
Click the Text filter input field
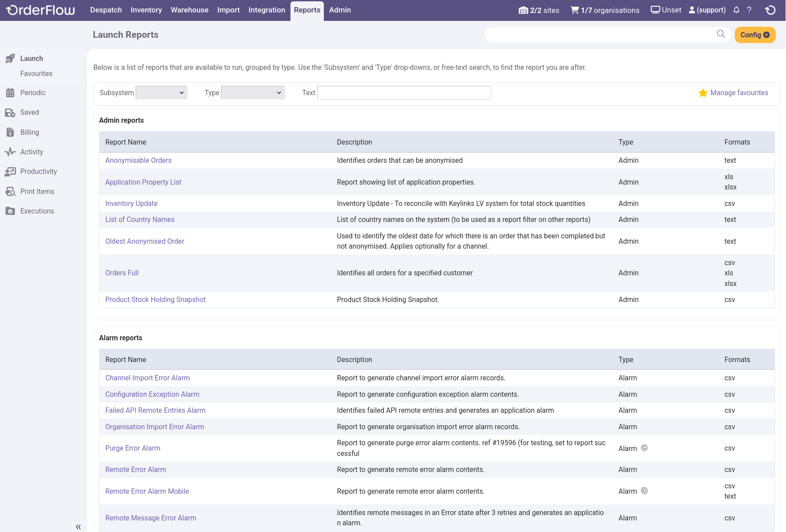tap(404, 93)
